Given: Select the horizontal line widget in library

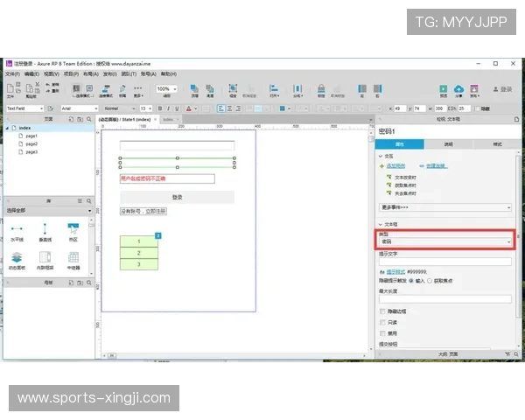Looking at the screenshot, I should point(17,231).
